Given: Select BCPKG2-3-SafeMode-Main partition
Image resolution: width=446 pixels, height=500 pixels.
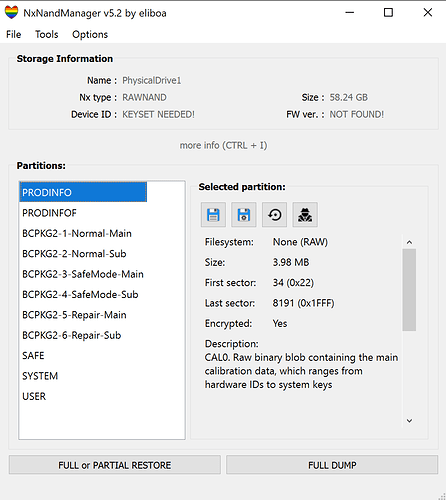Looking at the screenshot, I should tap(83, 274).
